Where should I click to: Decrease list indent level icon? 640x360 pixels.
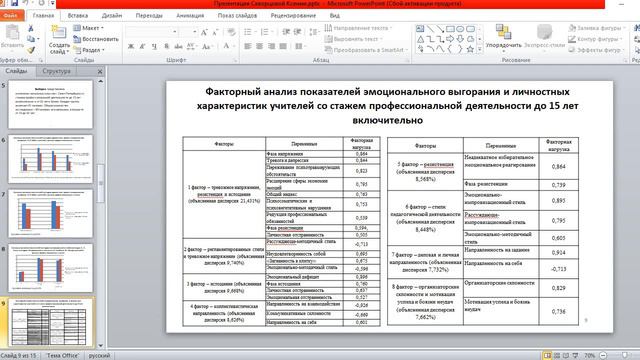click(x=286, y=32)
